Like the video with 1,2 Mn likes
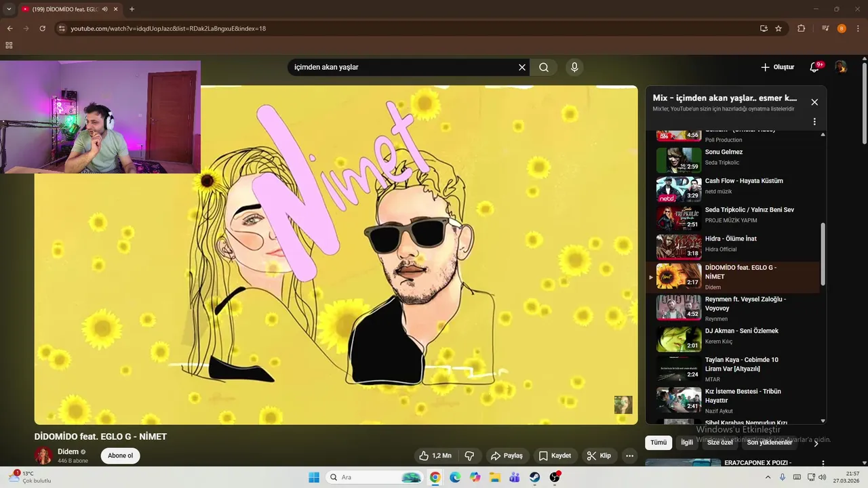868x488 pixels. [x=435, y=455]
